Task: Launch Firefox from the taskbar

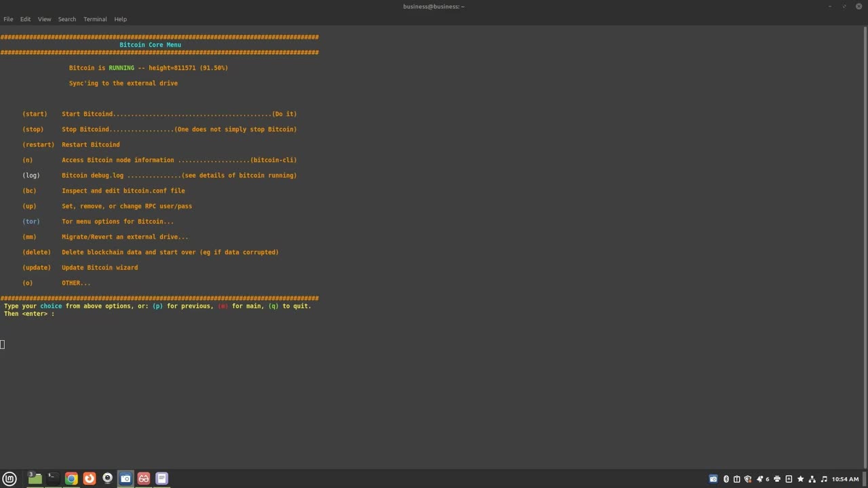Action: tap(90, 479)
